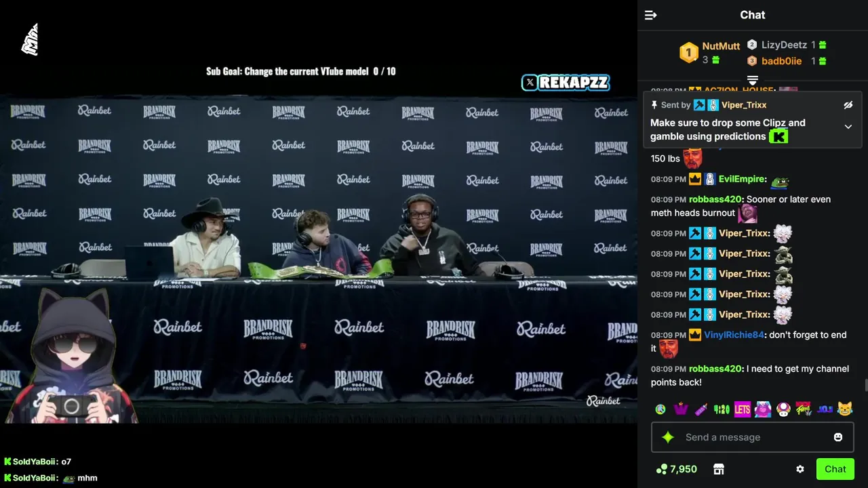Select the mushroom quick emote
The image size is (868, 488).
[783, 409]
